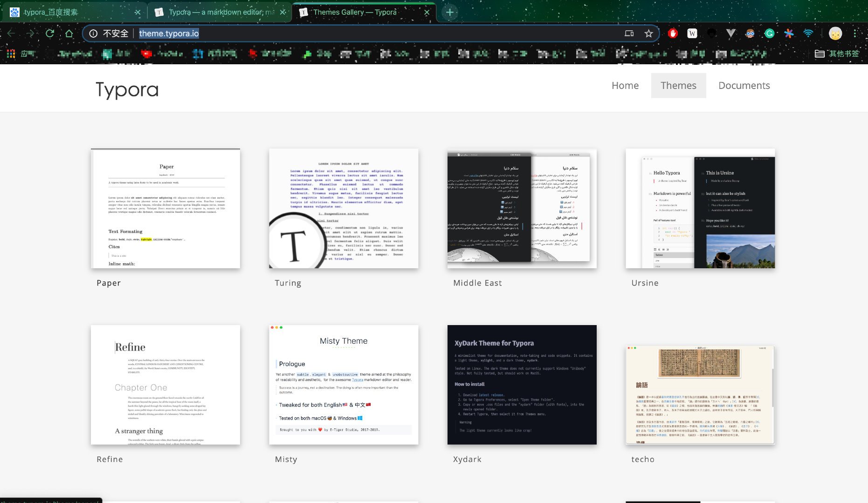Select the Themes nav item
The height and width of the screenshot is (503, 868).
point(678,86)
